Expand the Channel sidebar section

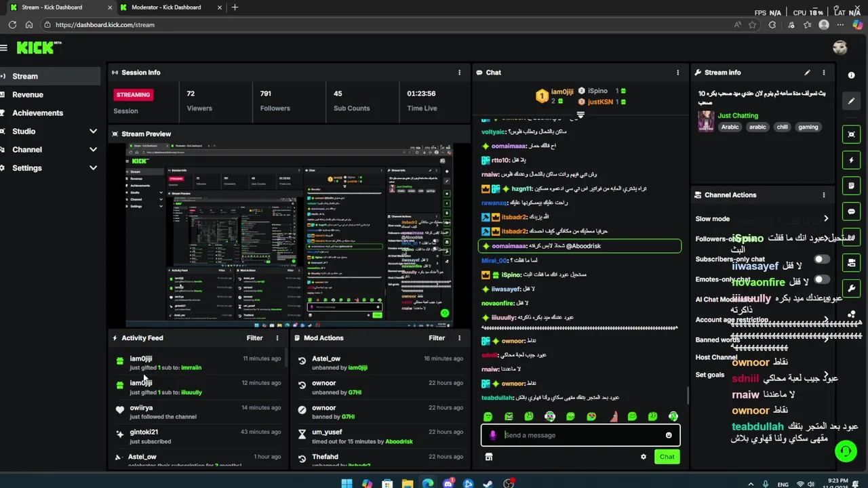coord(93,150)
